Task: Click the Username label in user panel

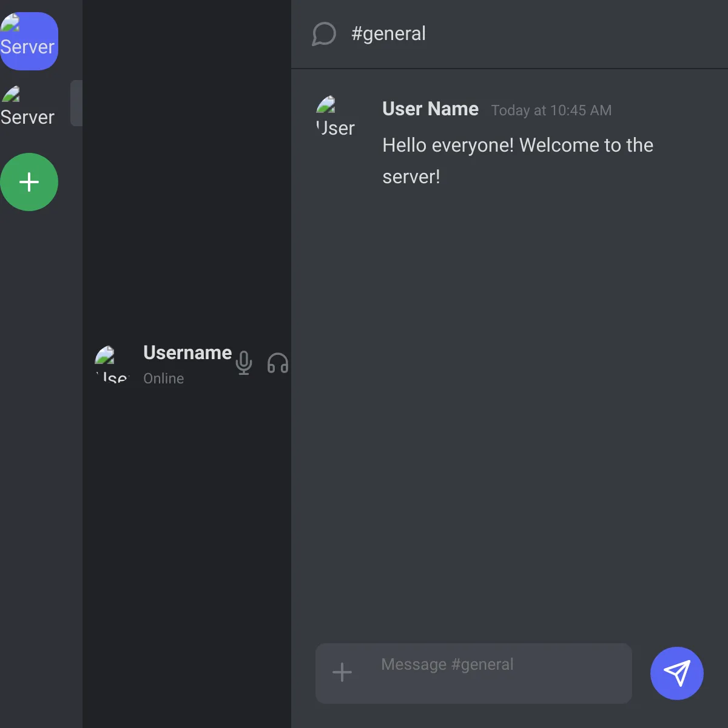Action: click(x=187, y=352)
